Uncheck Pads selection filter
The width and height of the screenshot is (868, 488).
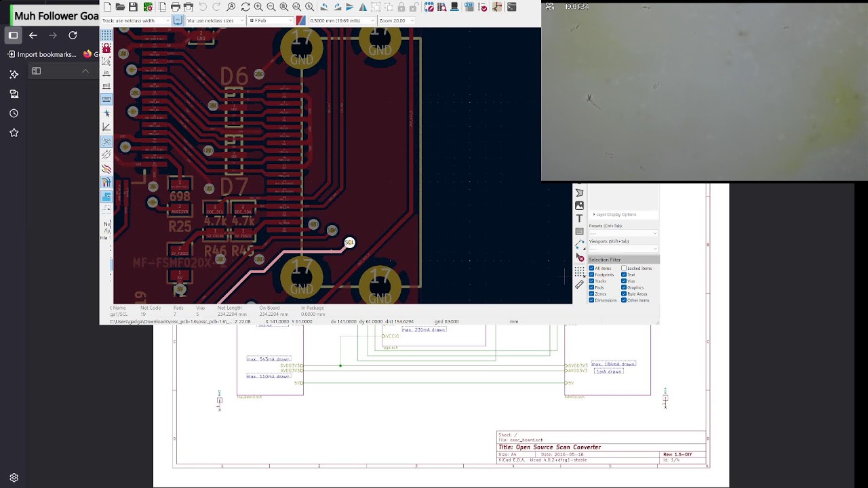591,287
